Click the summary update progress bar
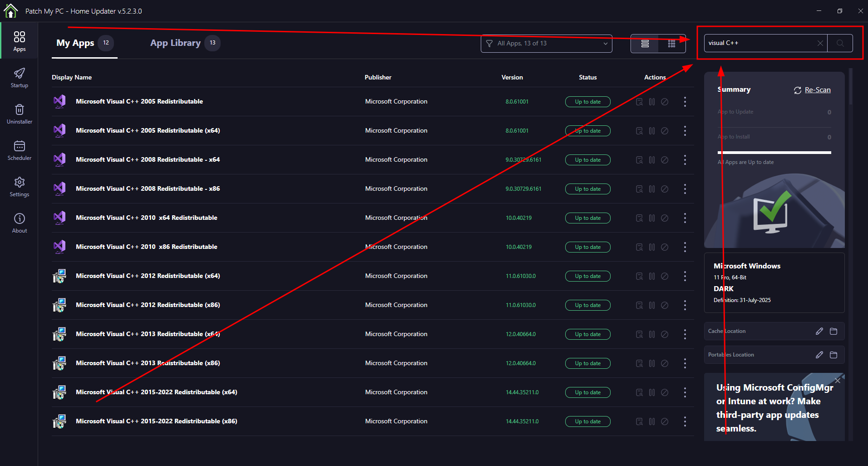This screenshot has width=868, height=466. coord(774,153)
